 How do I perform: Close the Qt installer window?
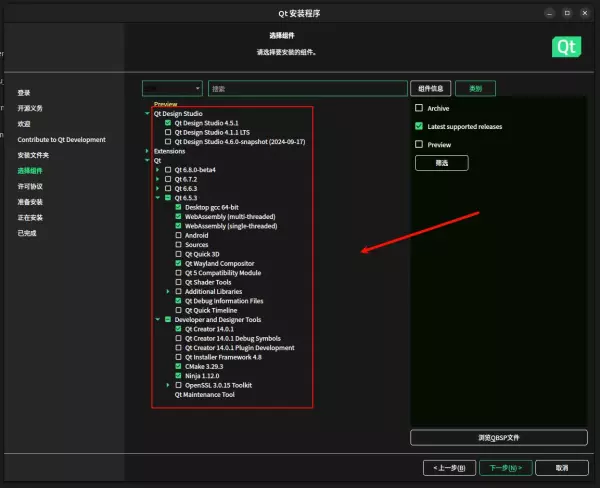[585, 13]
